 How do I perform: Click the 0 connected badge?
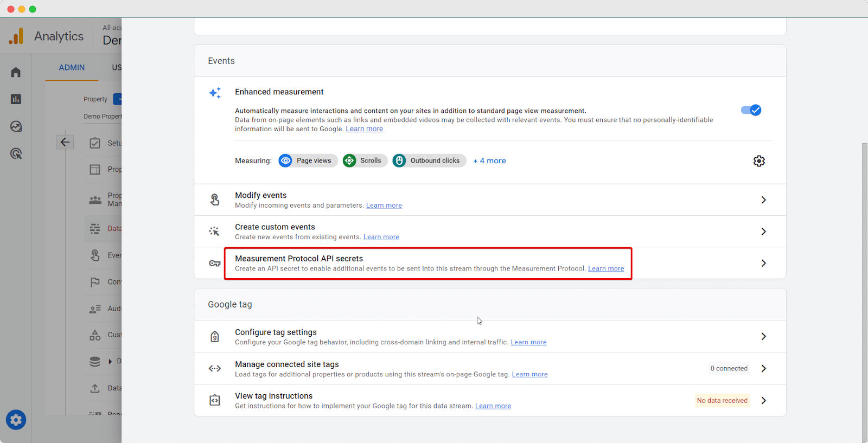(x=729, y=369)
